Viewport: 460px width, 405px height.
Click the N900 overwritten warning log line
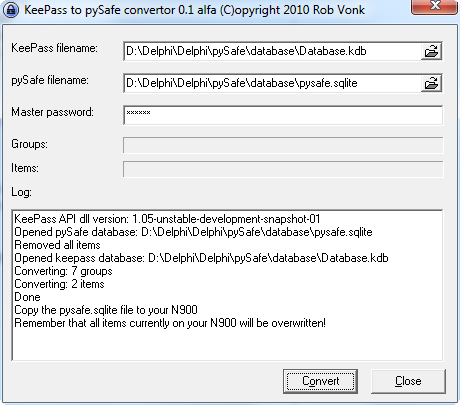tap(170, 323)
